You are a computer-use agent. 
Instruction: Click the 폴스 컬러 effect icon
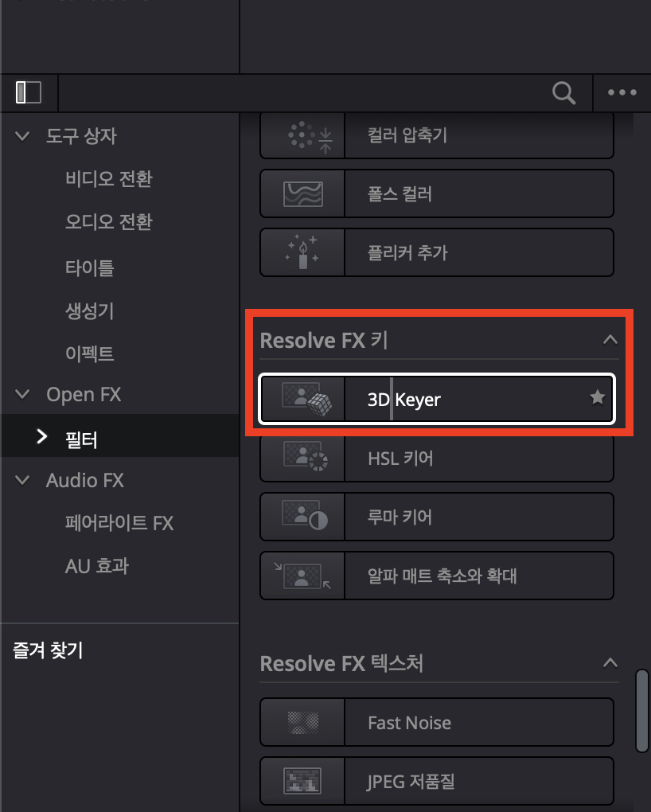[x=303, y=193]
